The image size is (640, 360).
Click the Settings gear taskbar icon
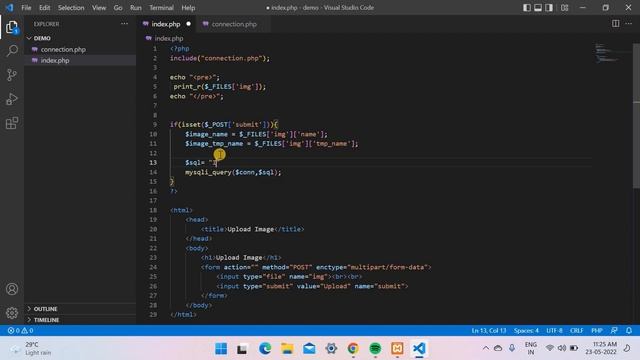pyautogui.click(x=331, y=348)
